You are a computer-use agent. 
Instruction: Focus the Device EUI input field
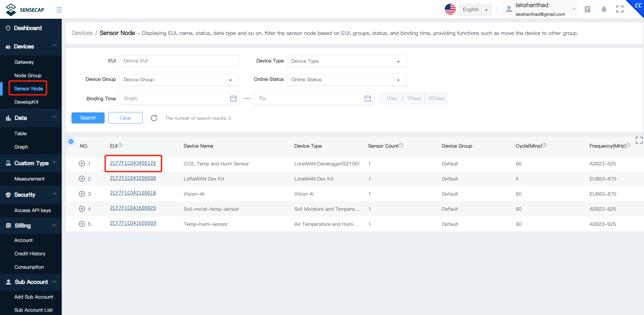(x=179, y=61)
